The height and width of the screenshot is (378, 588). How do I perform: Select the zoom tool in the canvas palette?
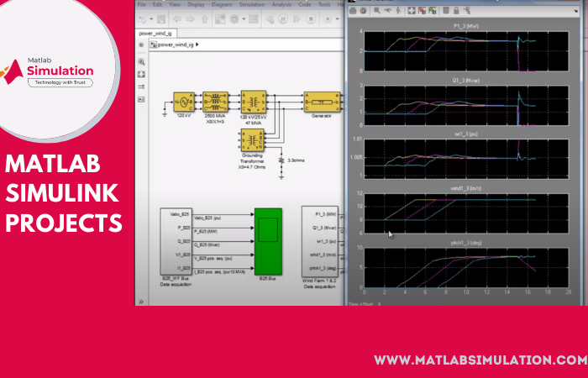[x=141, y=62]
